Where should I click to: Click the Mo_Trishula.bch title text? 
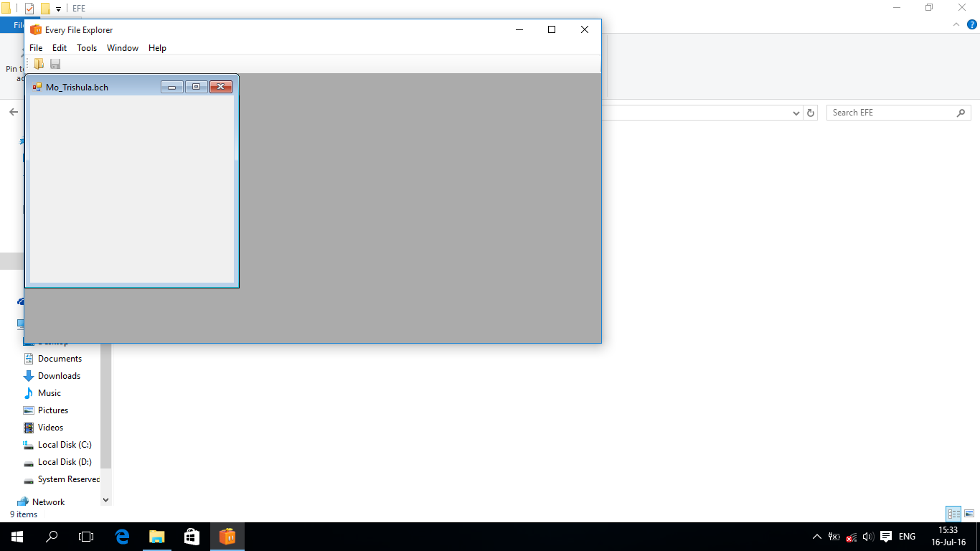click(77, 88)
